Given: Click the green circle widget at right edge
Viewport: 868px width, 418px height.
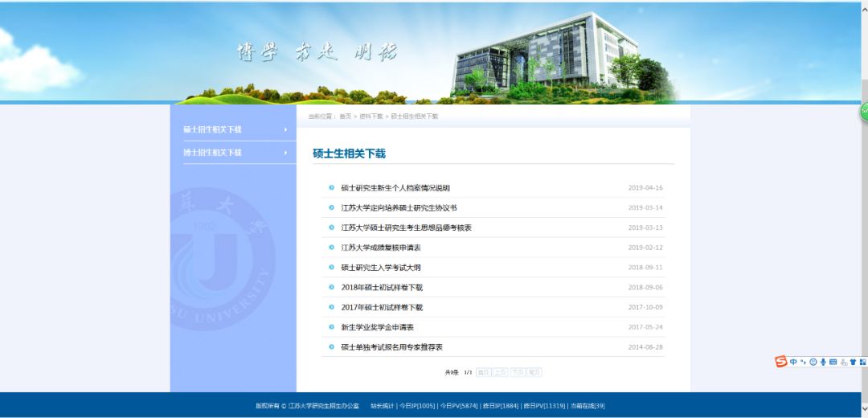Looking at the screenshot, I should pos(864,112).
